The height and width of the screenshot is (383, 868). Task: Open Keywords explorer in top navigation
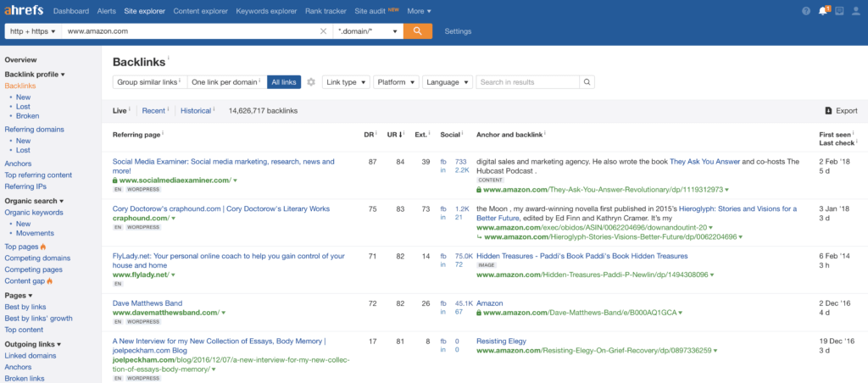[267, 11]
